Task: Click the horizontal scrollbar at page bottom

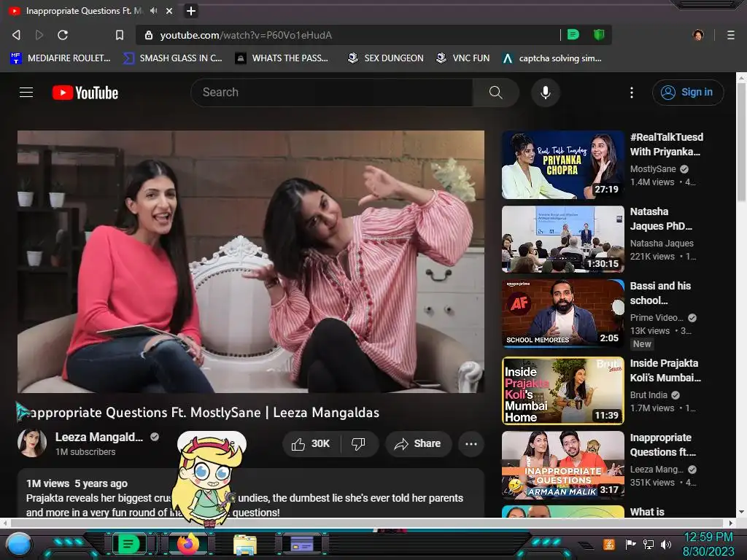Action: 367,523
